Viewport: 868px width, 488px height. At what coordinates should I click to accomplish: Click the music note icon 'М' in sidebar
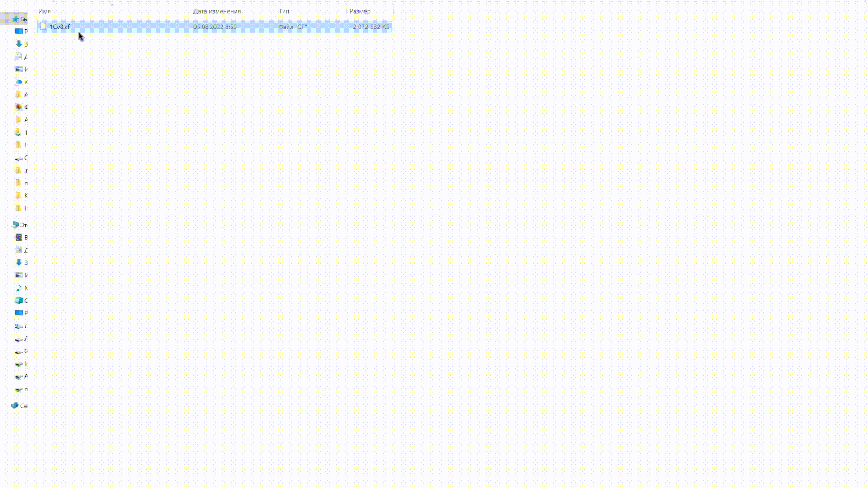coord(19,288)
